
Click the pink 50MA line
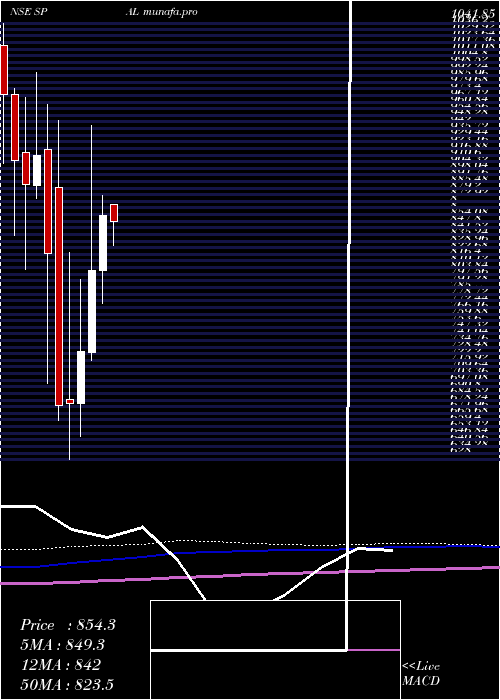(250, 575)
